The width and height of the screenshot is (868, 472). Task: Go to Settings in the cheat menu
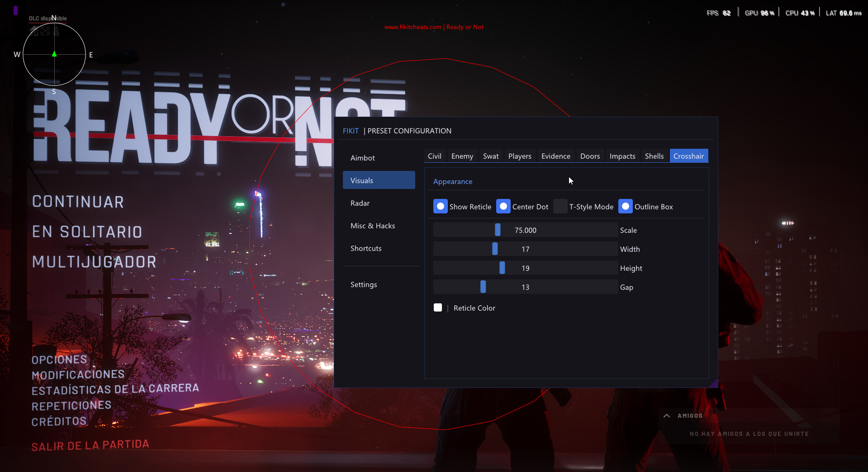(x=363, y=284)
